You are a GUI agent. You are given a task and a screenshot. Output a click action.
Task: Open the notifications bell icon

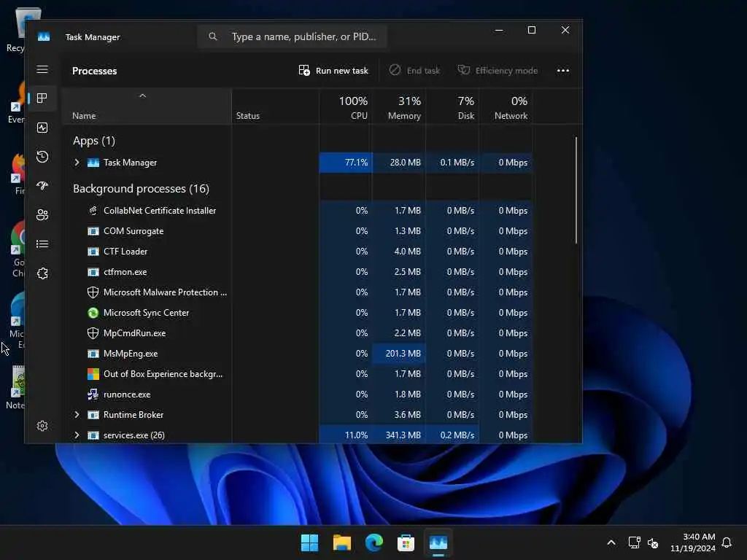pyautogui.click(x=727, y=542)
